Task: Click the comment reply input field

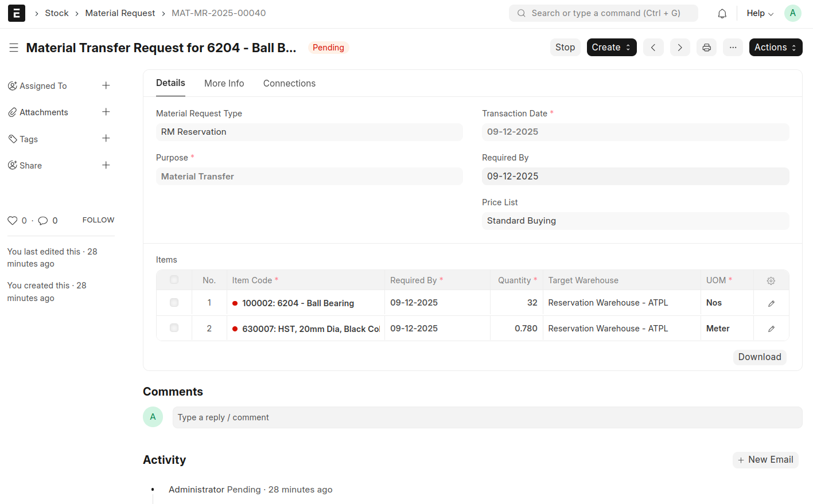Action: [x=487, y=417]
